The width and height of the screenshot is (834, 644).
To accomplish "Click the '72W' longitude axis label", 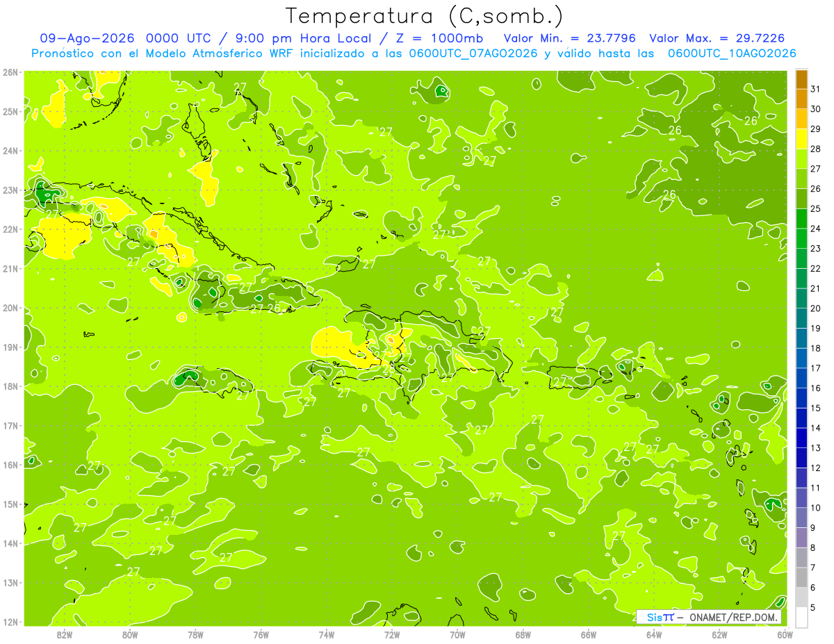I will point(392,634).
